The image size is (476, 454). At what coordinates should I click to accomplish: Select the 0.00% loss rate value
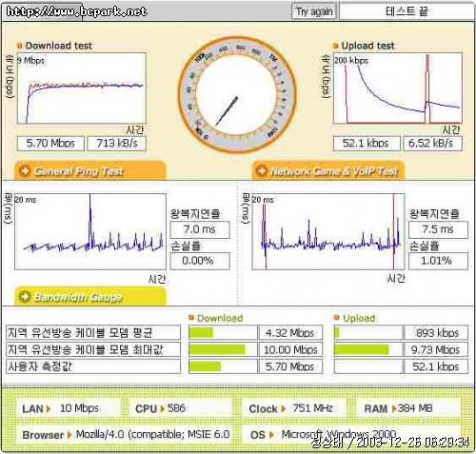200,261
